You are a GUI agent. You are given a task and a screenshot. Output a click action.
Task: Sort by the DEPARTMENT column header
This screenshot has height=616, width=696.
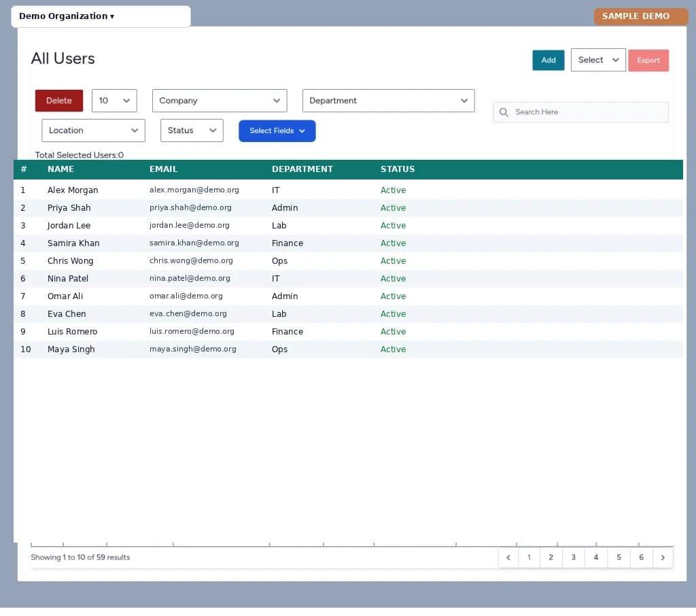point(302,169)
